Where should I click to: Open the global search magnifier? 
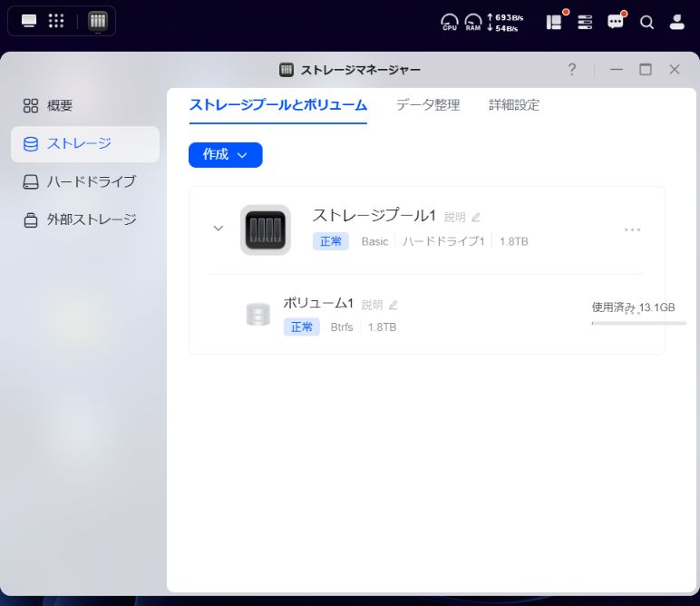pos(647,22)
